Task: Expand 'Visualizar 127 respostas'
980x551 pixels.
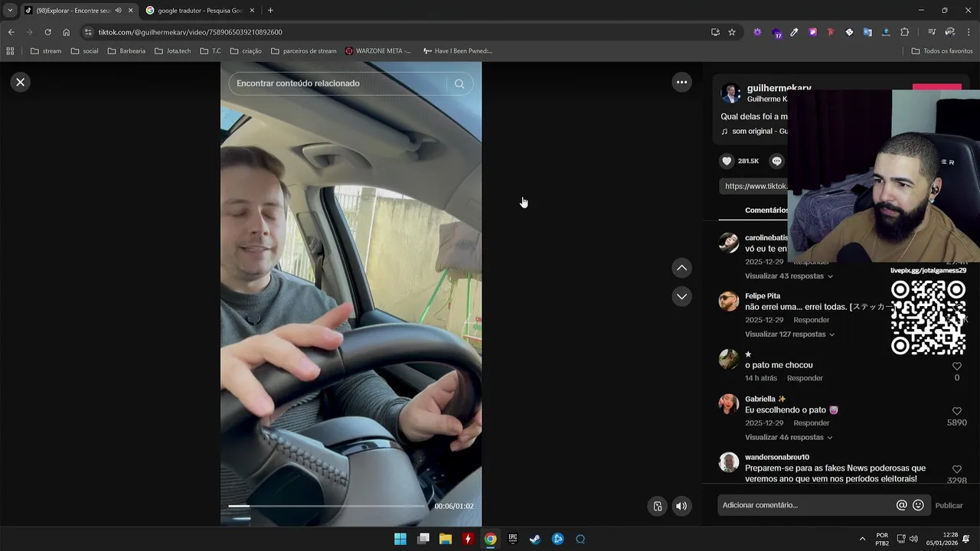Action: click(789, 334)
